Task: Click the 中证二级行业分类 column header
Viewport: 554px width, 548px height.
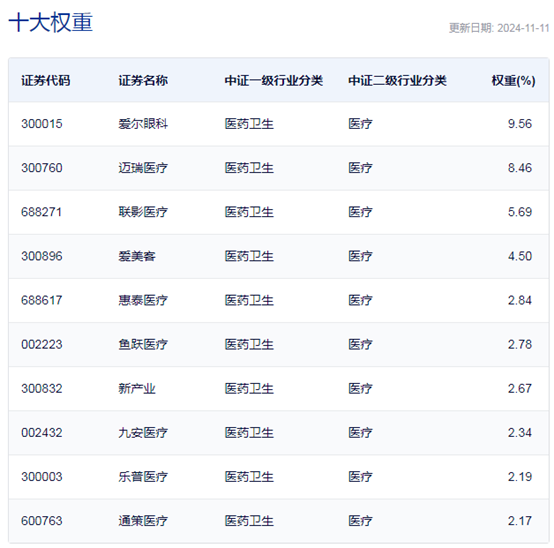Action: pos(397,81)
